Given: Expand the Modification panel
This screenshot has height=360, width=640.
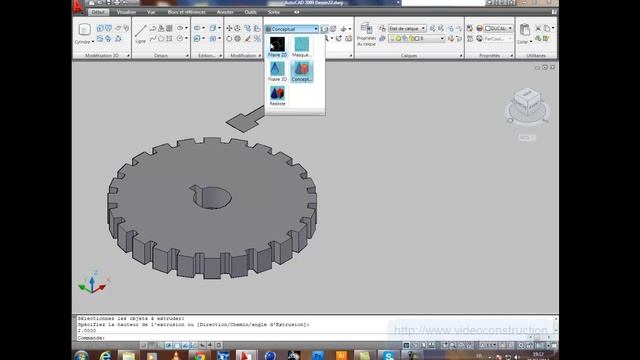Looking at the screenshot, I should [260, 56].
